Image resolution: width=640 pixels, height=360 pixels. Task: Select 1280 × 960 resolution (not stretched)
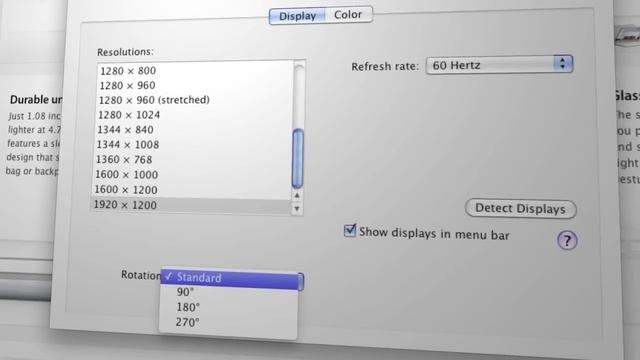tap(195, 85)
